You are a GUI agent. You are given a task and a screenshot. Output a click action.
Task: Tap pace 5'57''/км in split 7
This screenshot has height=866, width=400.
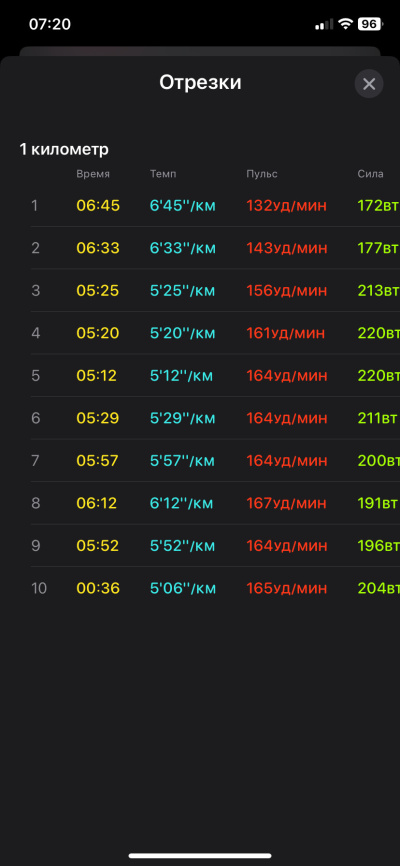tap(182, 461)
